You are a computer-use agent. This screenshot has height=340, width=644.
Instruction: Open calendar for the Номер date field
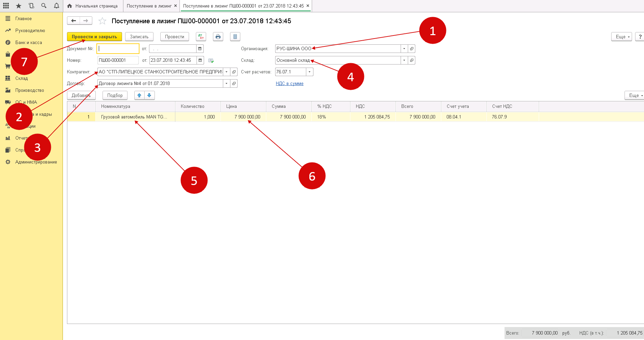click(x=200, y=60)
